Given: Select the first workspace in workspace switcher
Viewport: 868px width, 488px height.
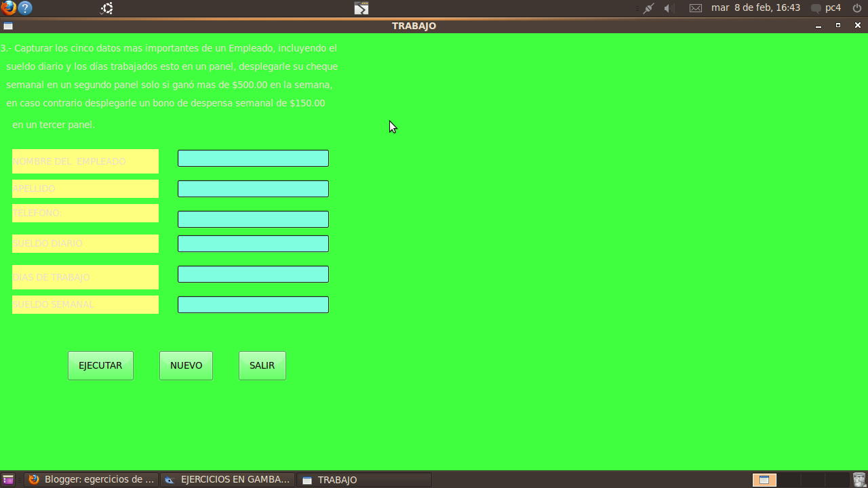Looking at the screenshot, I should tap(764, 480).
